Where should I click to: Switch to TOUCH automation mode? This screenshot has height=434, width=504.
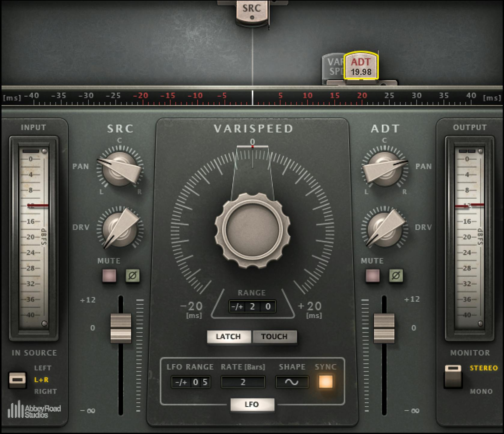click(274, 337)
